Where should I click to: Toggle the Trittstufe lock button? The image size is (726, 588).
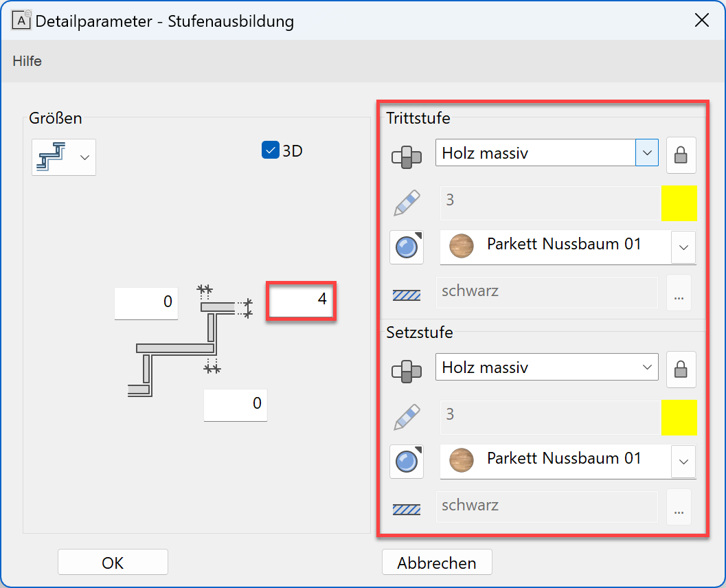[681, 155]
